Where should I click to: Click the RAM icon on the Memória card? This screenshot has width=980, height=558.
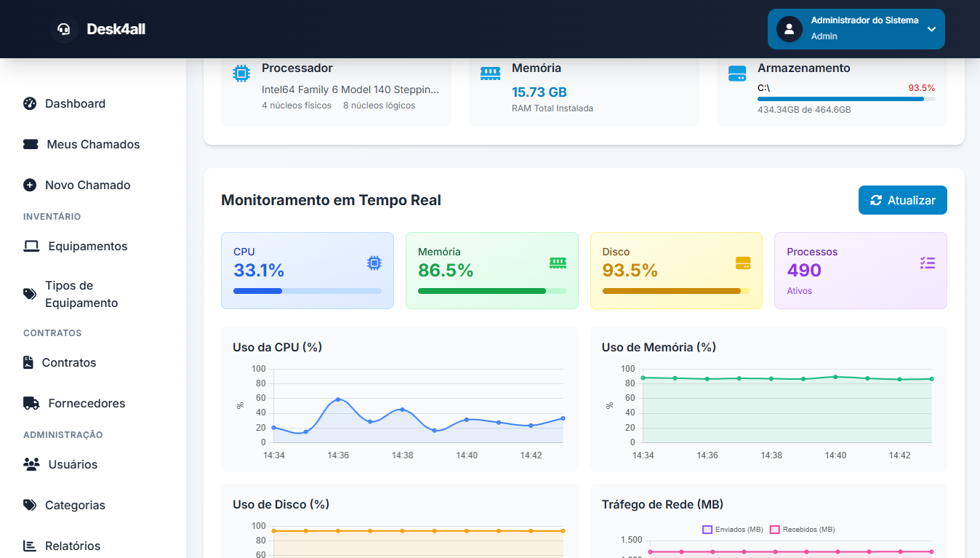pyautogui.click(x=557, y=263)
